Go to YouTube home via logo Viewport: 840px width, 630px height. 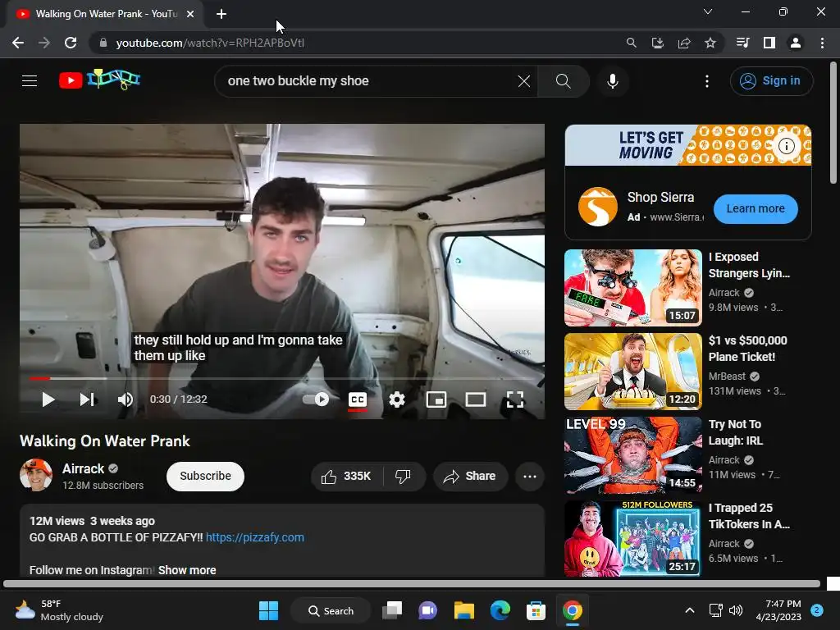pyautogui.click(x=99, y=80)
